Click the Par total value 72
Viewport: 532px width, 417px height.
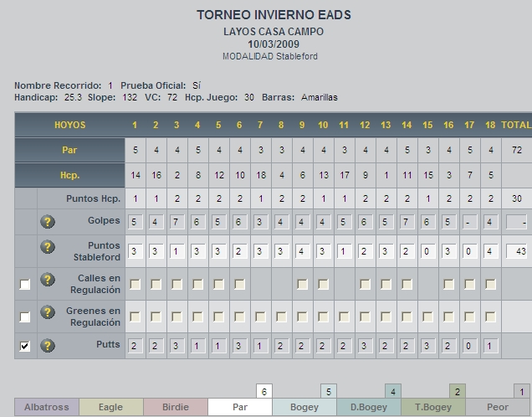[517, 150]
